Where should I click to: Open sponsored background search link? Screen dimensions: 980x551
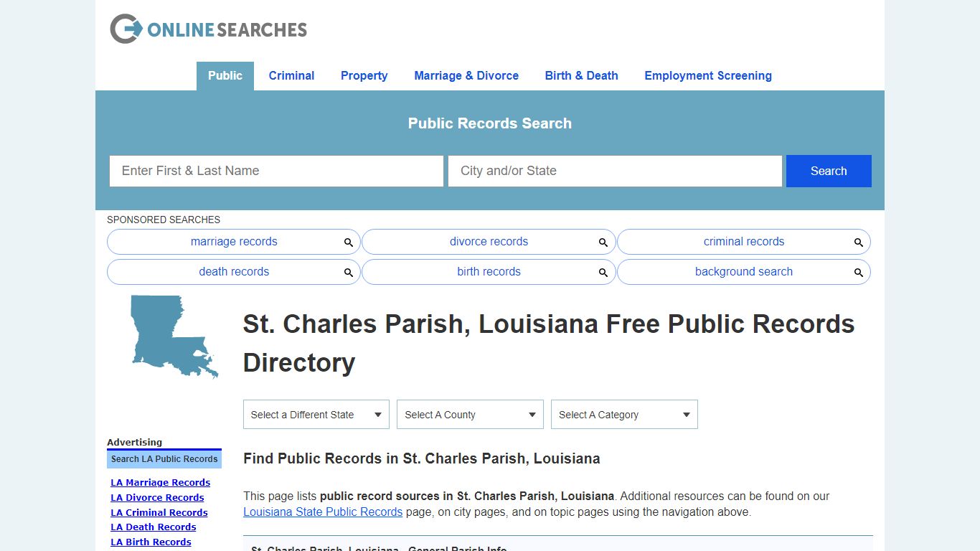point(744,272)
